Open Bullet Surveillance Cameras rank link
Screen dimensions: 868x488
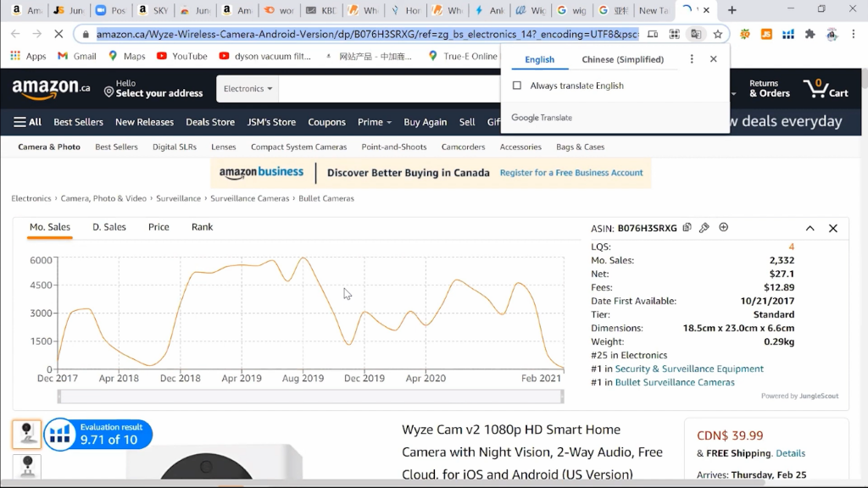(x=675, y=382)
